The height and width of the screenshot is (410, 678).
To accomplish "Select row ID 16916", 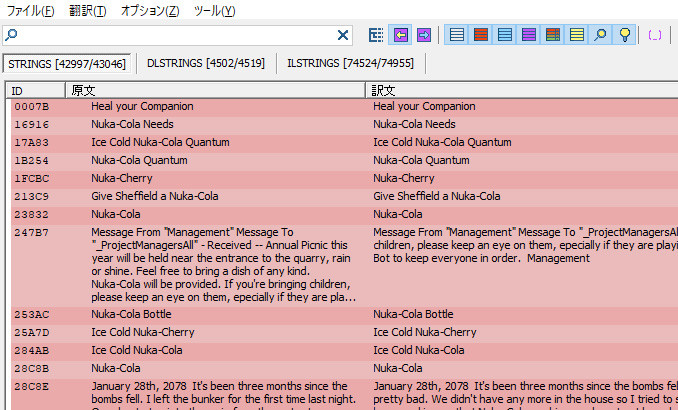I will click(32, 125).
